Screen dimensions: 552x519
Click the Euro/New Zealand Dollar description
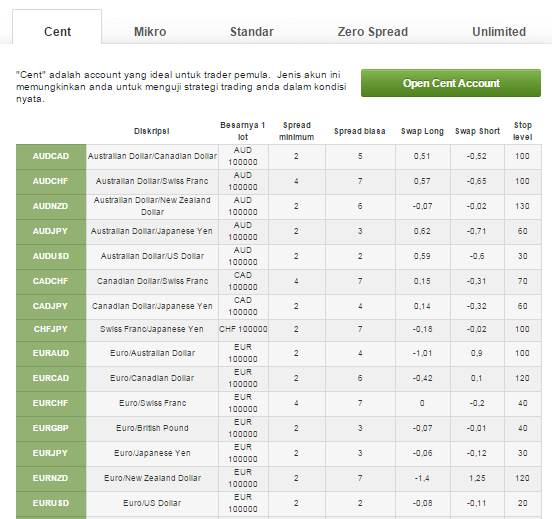pyautogui.click(x=152, y=478)
